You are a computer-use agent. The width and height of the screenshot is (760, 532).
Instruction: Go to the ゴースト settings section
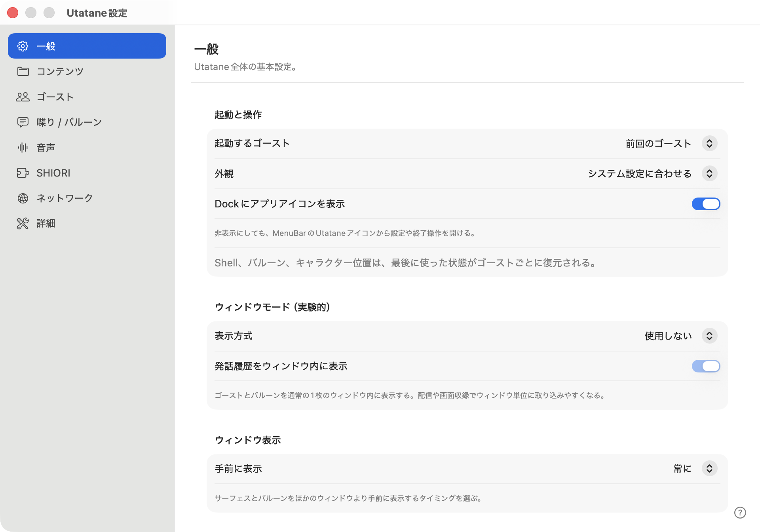coord(87,97)
